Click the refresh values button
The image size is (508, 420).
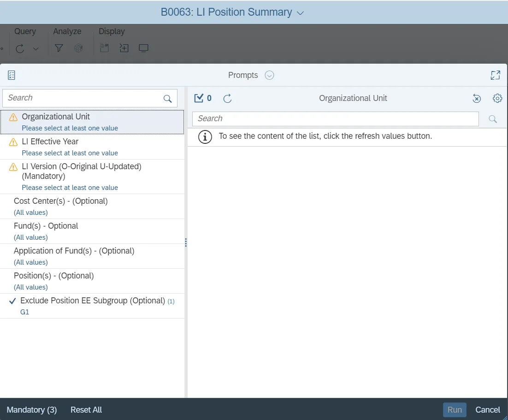click(227, 98)
